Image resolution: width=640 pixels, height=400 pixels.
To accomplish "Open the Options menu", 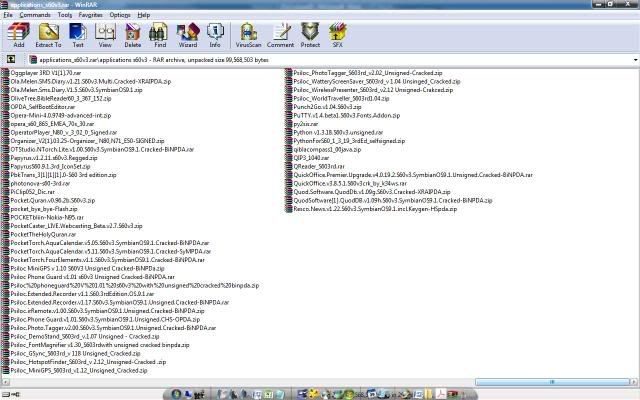I will point(120,15).
